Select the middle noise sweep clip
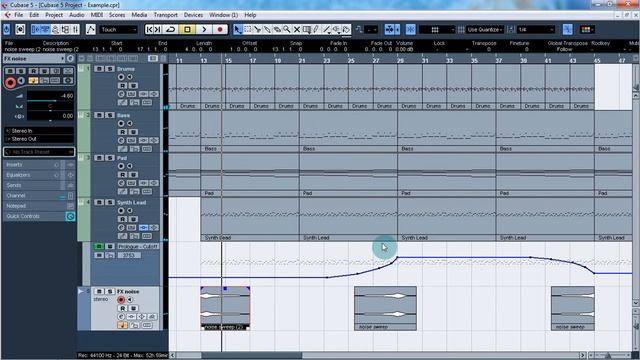Image resolution: width=640 pixels, height=360 pixels. (385, 309)
